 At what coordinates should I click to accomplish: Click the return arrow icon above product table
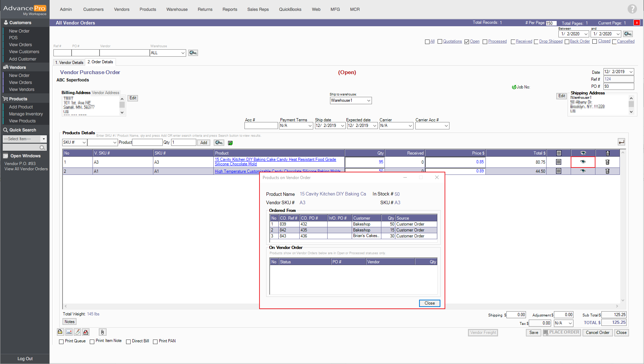coord(621,142)
